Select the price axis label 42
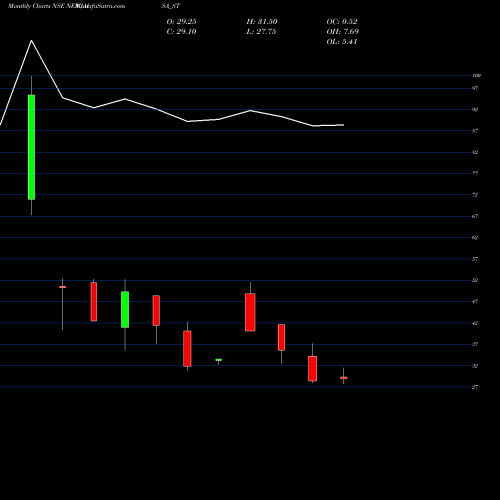This screenshot has width=500, height=500. pyautogui.click(x=475, y=323)
